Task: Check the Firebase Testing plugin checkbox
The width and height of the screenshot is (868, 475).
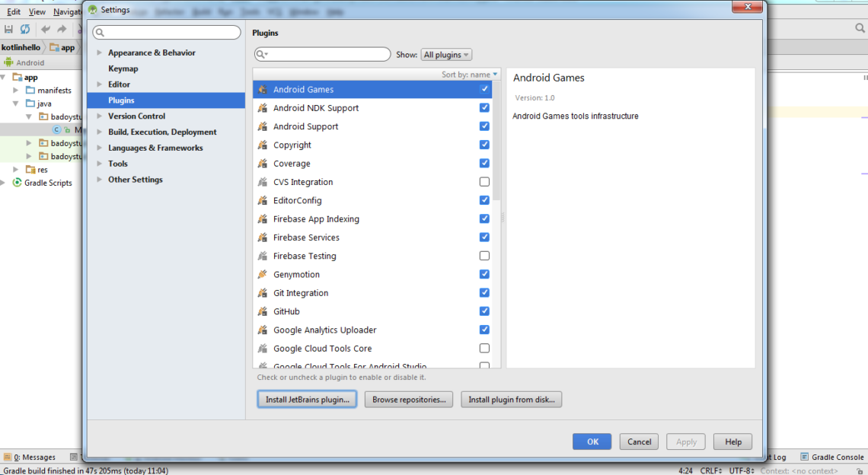Action: (x=484, y=256)
